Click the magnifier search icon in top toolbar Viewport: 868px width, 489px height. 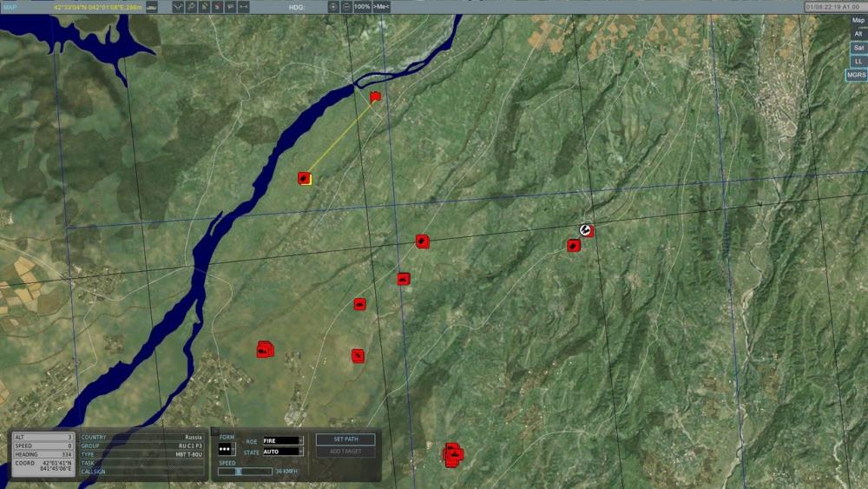[191, 6]
